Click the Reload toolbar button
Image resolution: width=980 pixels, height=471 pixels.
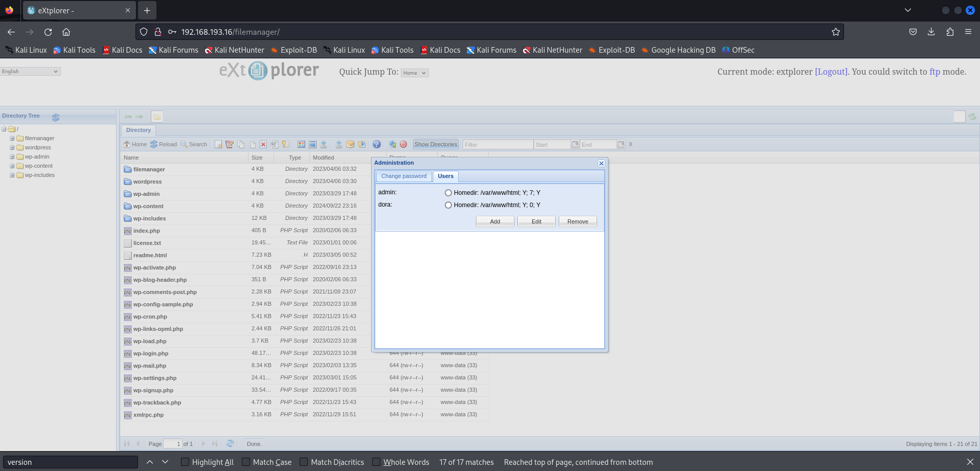(164, 144)
